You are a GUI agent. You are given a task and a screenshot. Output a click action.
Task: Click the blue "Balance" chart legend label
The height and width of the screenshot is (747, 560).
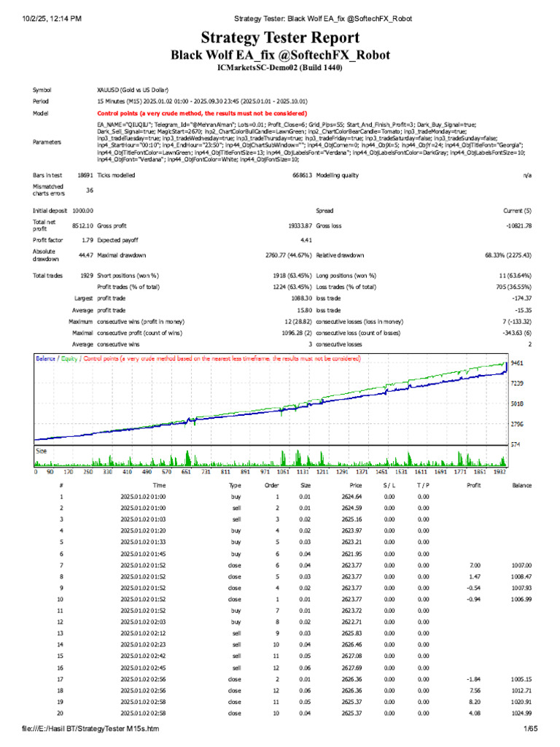click(46, 359)
